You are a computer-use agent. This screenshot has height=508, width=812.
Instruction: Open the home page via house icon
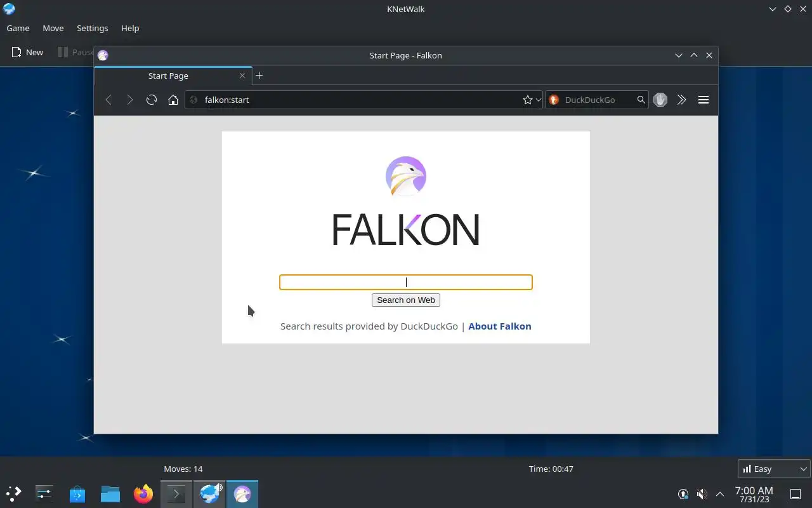pos(173,100)
